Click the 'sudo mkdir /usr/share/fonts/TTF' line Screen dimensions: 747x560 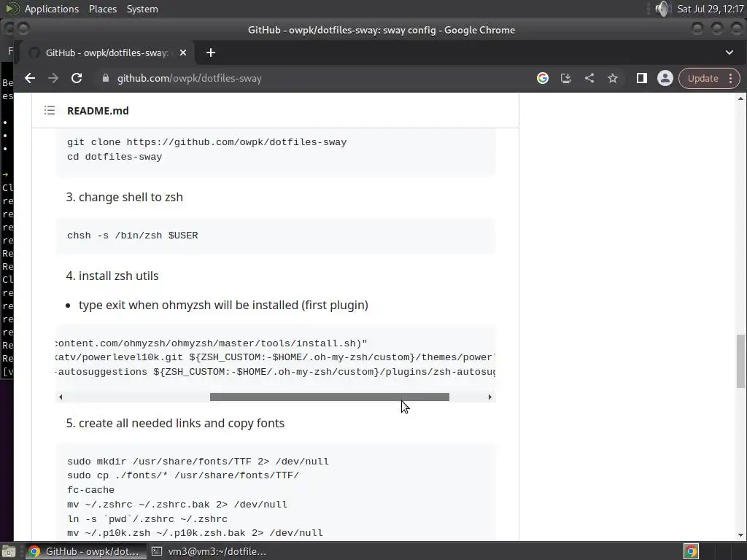[x=198, y=462]
